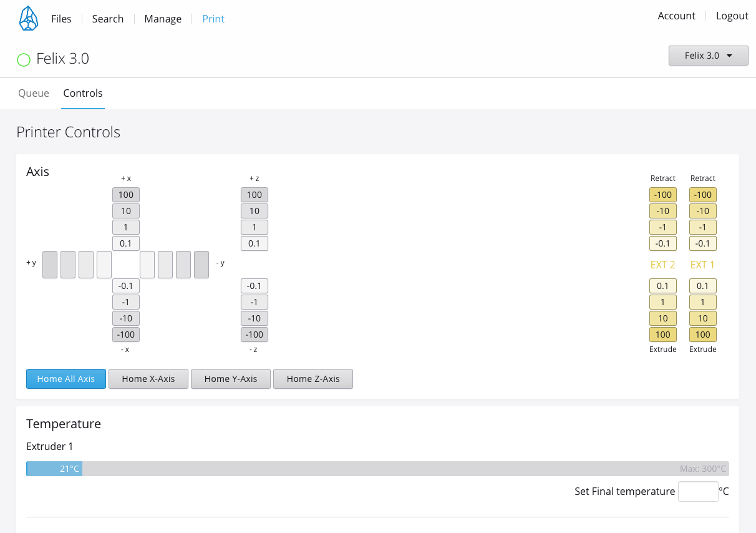Click the polygon logo icon in header

coord(28,19)
